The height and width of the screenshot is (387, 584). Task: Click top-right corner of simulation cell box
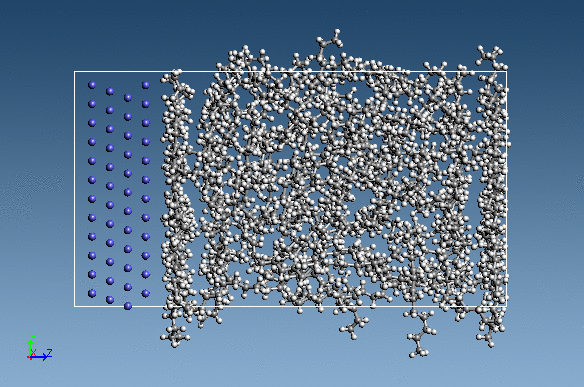point(507,72)
